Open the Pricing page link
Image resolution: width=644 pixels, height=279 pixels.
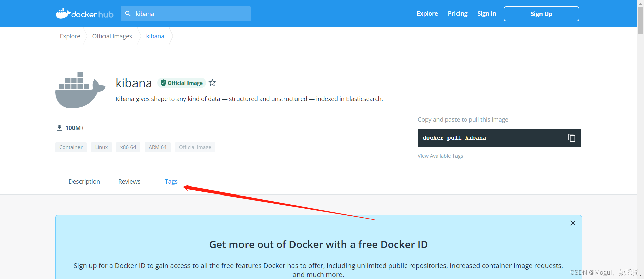(x=458, y=14)
